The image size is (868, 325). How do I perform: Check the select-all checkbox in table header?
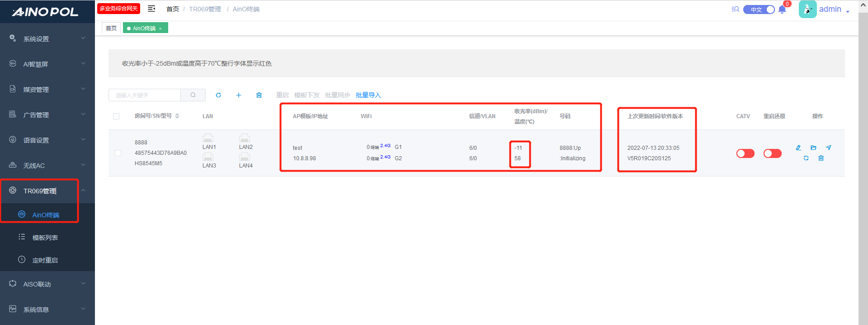(116, 116)
